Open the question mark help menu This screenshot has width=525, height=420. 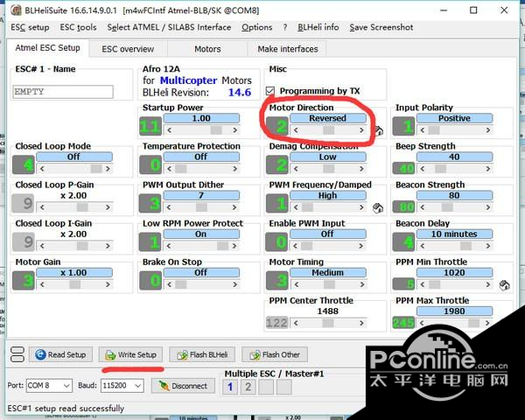click(285, 27)
